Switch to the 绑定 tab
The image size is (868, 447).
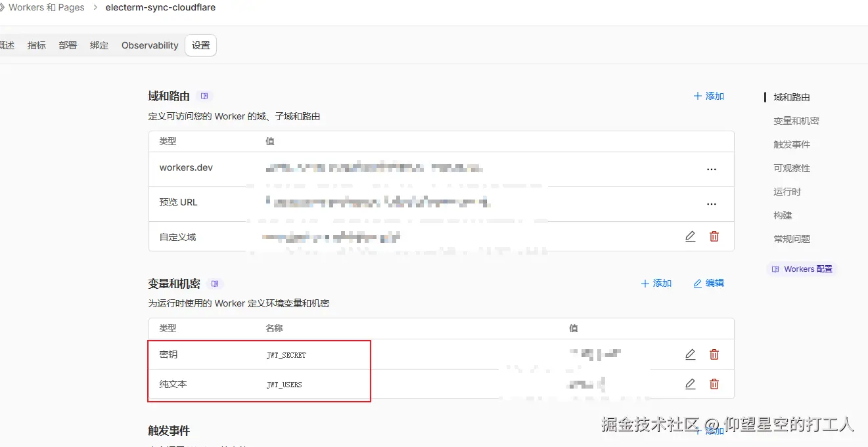99,45
